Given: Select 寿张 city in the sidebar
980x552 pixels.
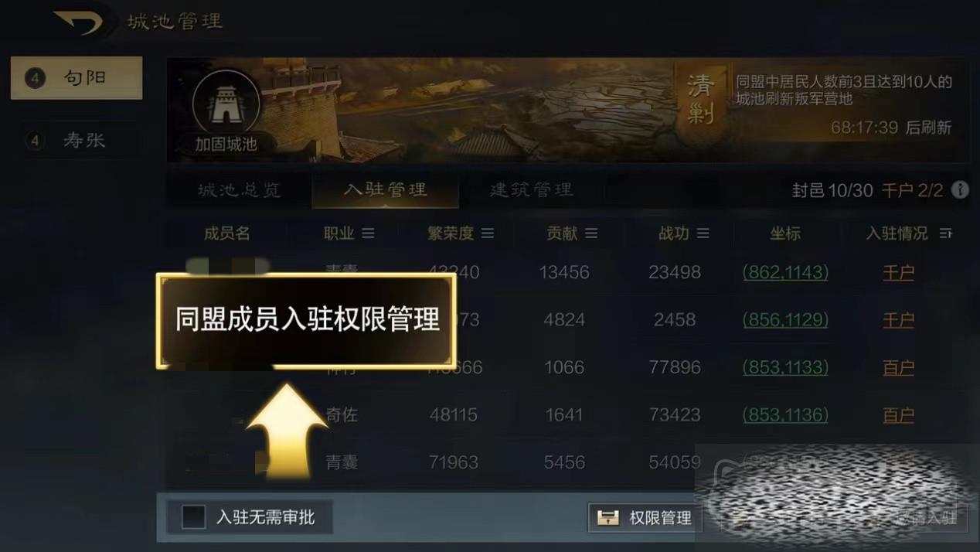Looking at the screenshot, I should coord(77,141).
